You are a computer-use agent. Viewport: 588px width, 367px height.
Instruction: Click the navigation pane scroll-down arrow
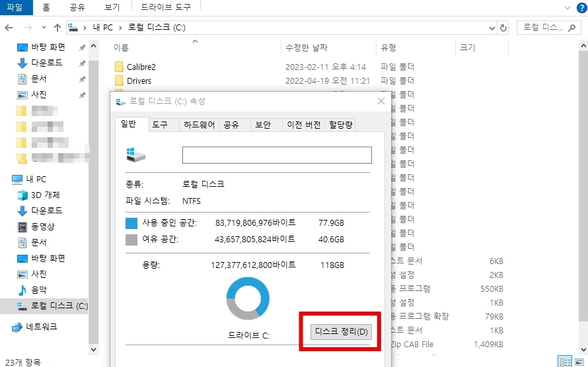coord(93,349)
